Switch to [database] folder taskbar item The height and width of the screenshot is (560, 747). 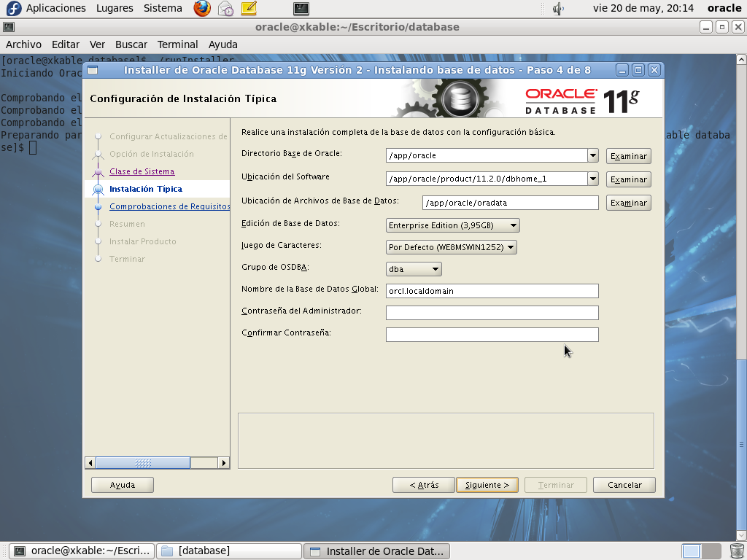[x=228, y=551]
